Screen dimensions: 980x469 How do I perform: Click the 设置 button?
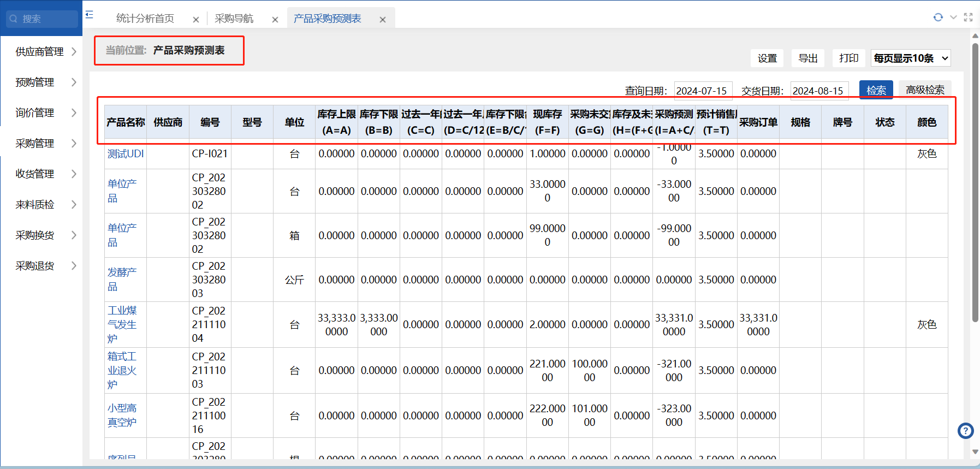(x=767, y=58)
